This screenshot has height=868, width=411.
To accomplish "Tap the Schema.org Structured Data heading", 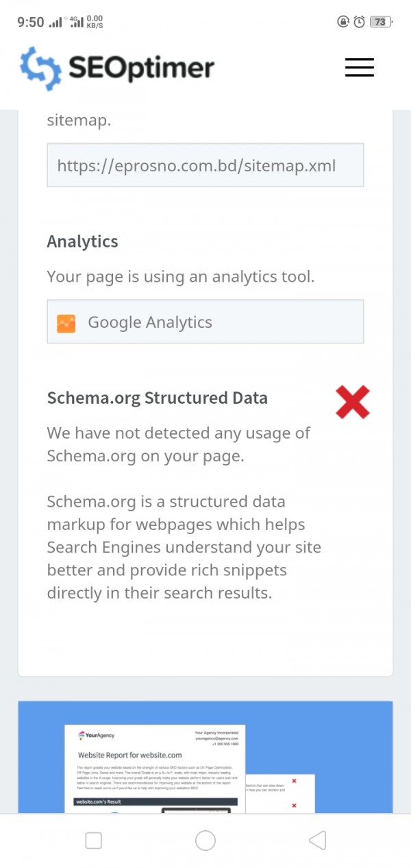I will (x=157, y=398).
